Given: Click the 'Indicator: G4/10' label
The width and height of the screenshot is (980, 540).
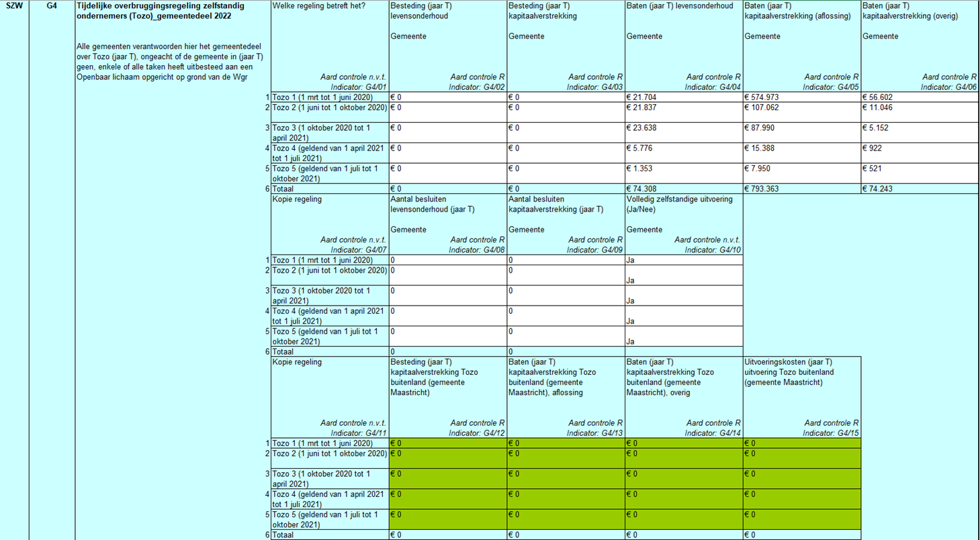Looking at the screenshot, I should click(x=713, y=249).
